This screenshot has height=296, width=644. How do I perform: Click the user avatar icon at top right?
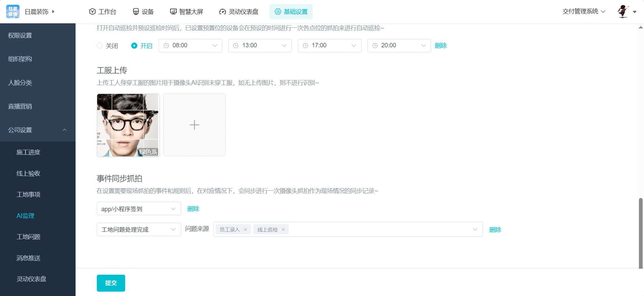click(623, 11)
